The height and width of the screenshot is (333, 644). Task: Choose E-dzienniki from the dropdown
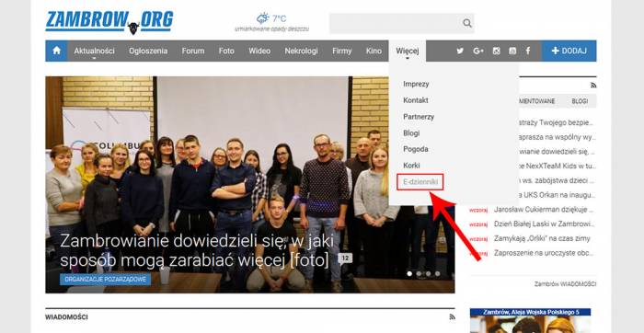(x=420, y=182)
